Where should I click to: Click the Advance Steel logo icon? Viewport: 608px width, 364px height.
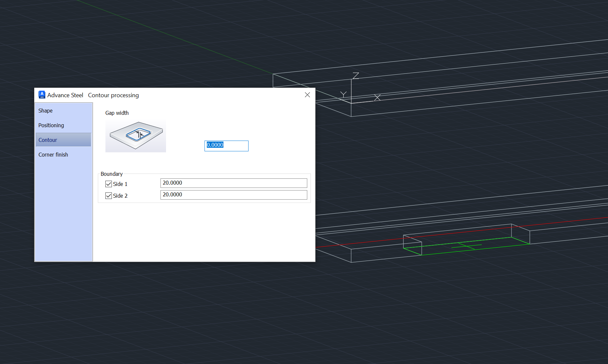(41, 95)
